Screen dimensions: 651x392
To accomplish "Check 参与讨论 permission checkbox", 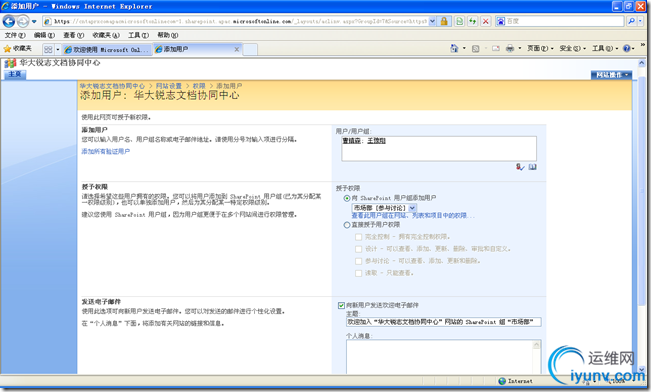I will tap(358, 261).
